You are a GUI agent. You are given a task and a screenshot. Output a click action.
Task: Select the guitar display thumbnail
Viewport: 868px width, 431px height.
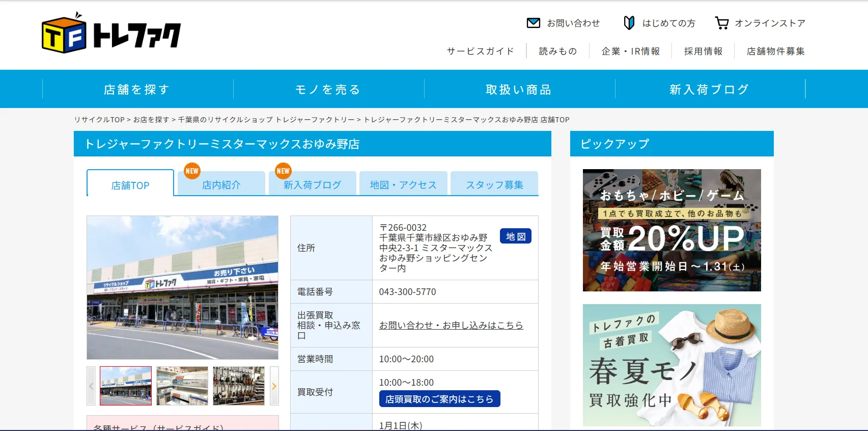click(x=239, y=386)
